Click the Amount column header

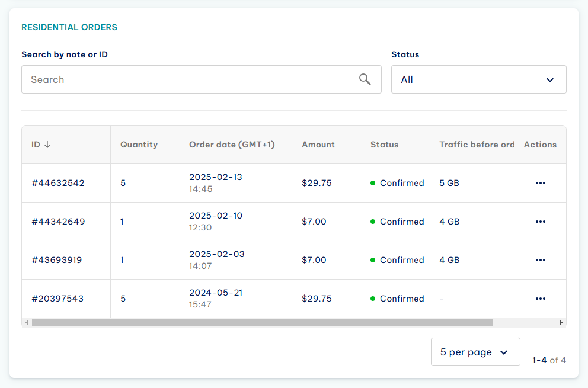[x=318, y=145]
